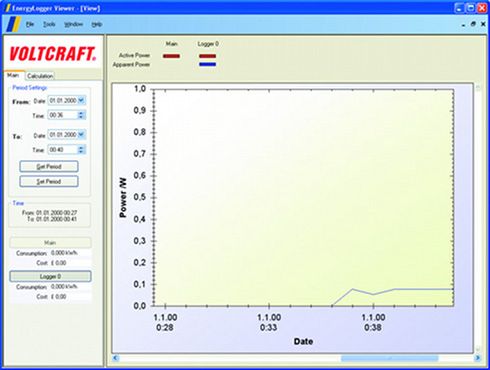Viewport: 490px width, 370px height.
Task: Click the 'Active Power' legend label
Action: tap(134, 55)
